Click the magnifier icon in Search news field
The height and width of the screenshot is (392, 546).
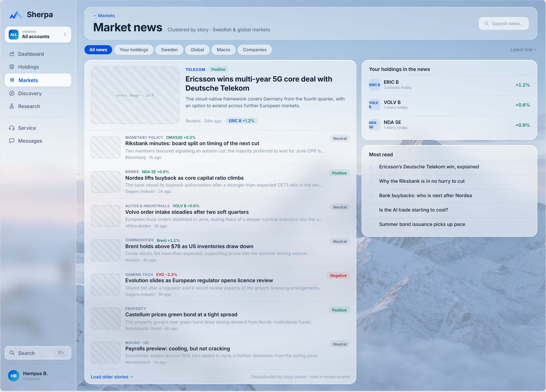486,23
